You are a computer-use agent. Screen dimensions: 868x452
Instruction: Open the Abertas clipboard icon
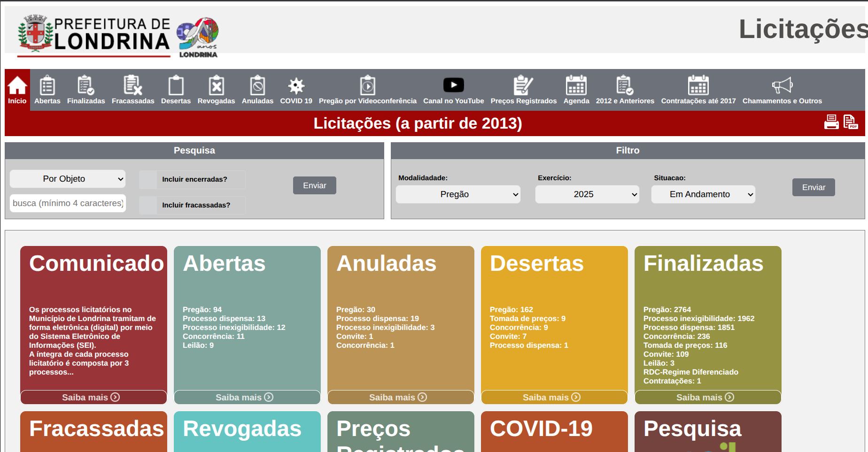(x=47, y=86)
